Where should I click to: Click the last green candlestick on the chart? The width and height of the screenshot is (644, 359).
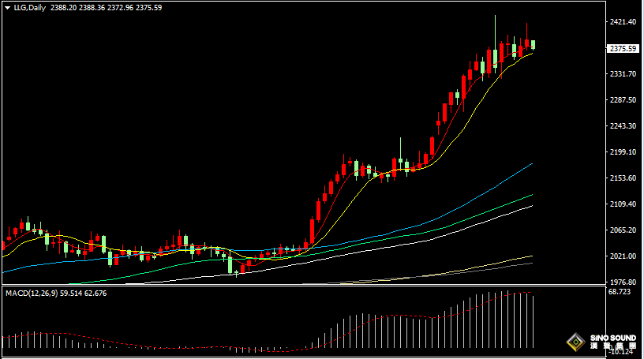pyautogui.click(x=534, y=45)
